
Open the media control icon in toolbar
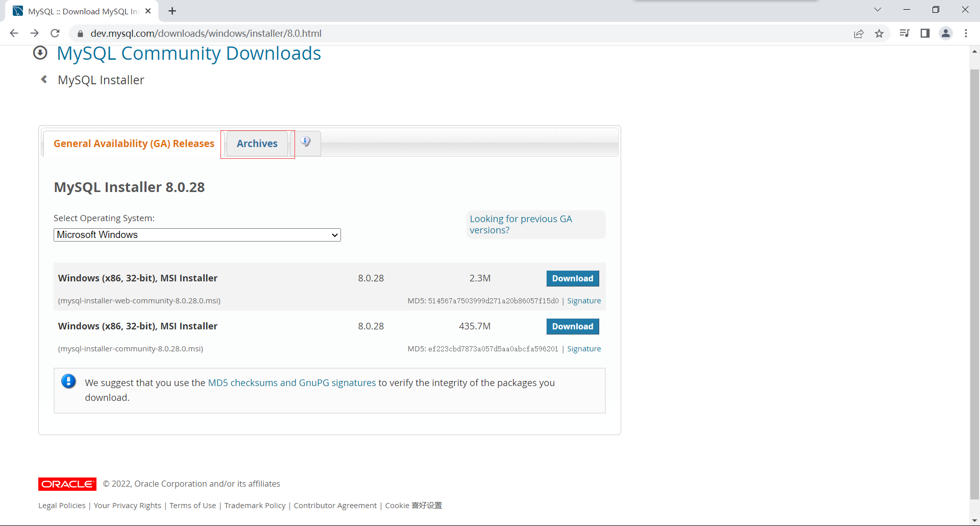[904, 33]
